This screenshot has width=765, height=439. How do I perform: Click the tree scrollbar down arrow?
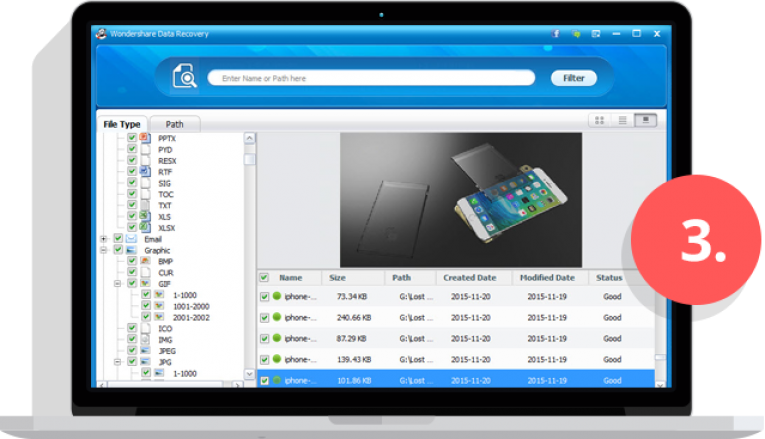[249, 374]
